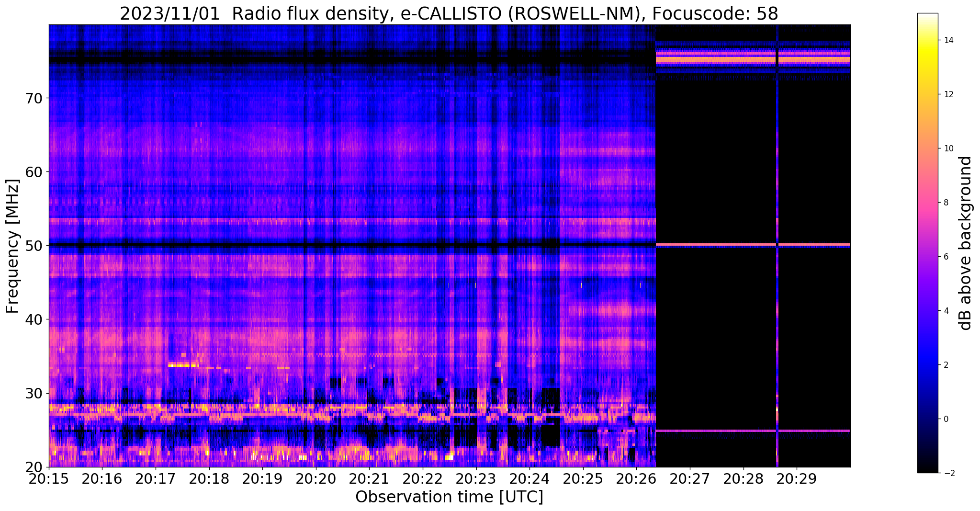Click the 20:20 time tick label
This screenshot has height=511, width=980.
pyautogui.click(x=315, y=478)
